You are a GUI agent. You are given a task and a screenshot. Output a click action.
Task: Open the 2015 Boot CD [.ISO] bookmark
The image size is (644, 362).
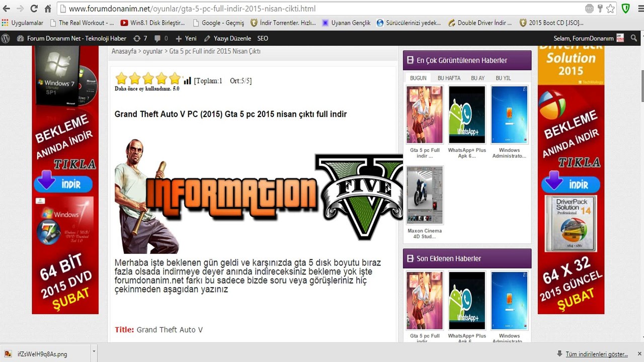click(551, 23)
